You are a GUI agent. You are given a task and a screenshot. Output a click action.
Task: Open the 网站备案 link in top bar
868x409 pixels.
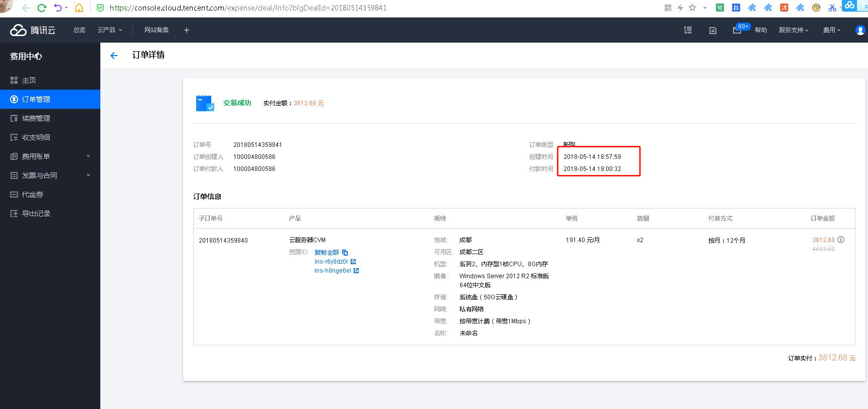(157, 30)
